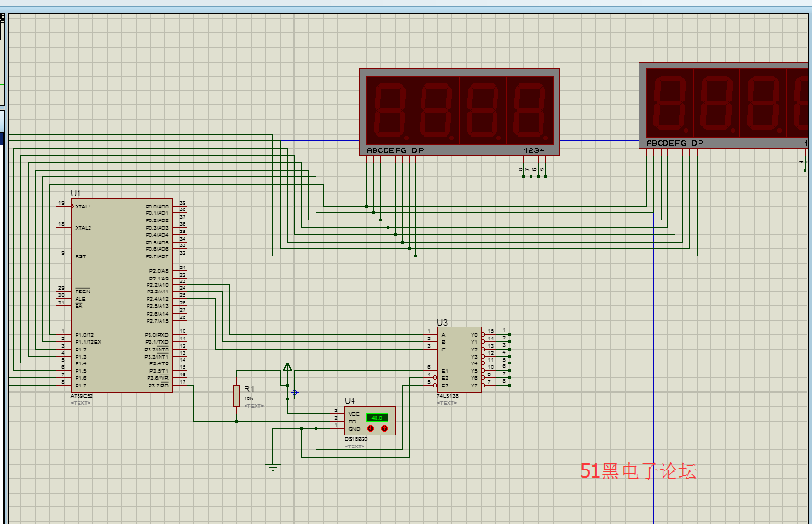
Task: Click the ALE pin label
Action: coord(79,299)
